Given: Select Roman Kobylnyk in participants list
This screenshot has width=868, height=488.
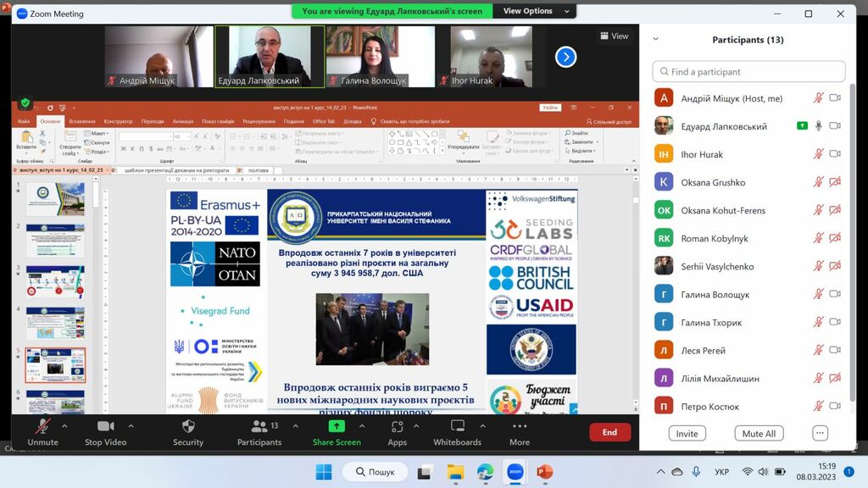Looking at the screenshot, I should 715,238.
